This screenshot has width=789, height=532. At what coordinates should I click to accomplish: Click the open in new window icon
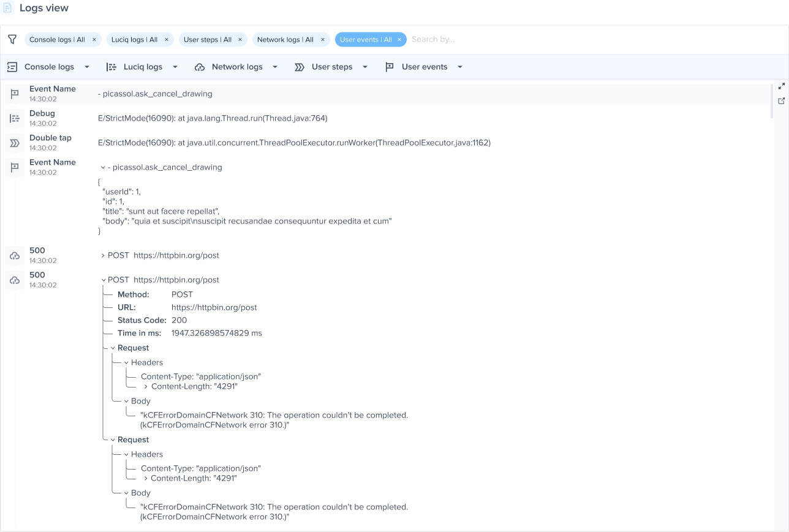tap(782, 101)
